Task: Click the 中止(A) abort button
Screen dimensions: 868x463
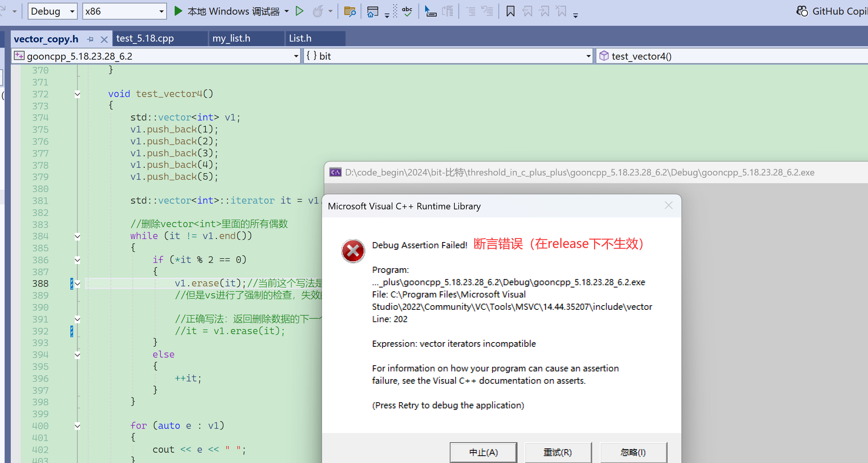Action: coord(483,452)
